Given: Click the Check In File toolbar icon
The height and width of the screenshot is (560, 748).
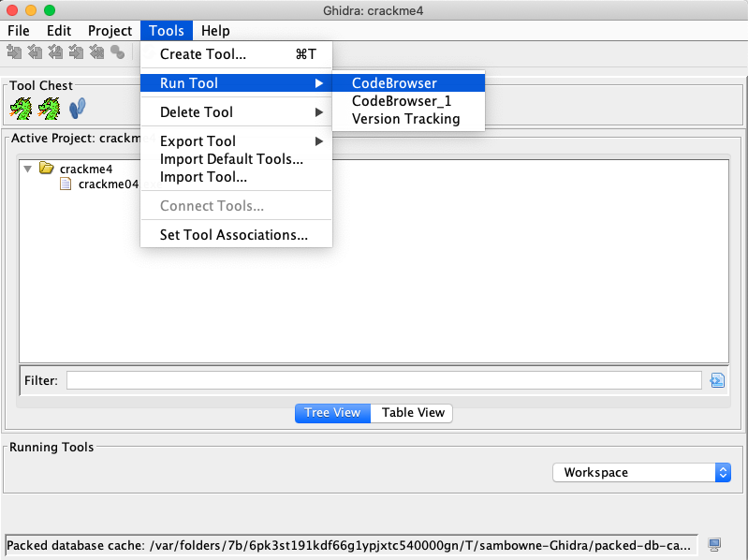Looking at the screenshot, I should click(77, 52).
